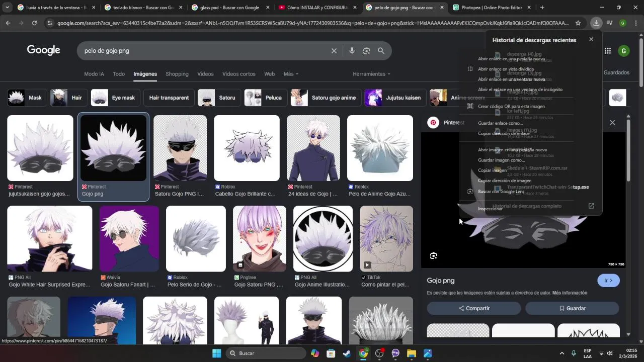Viewport: 644px width, 362px height.
Task: Open Copilot from the taskbar
Action: pyautogui.click(x=315, y=353)
